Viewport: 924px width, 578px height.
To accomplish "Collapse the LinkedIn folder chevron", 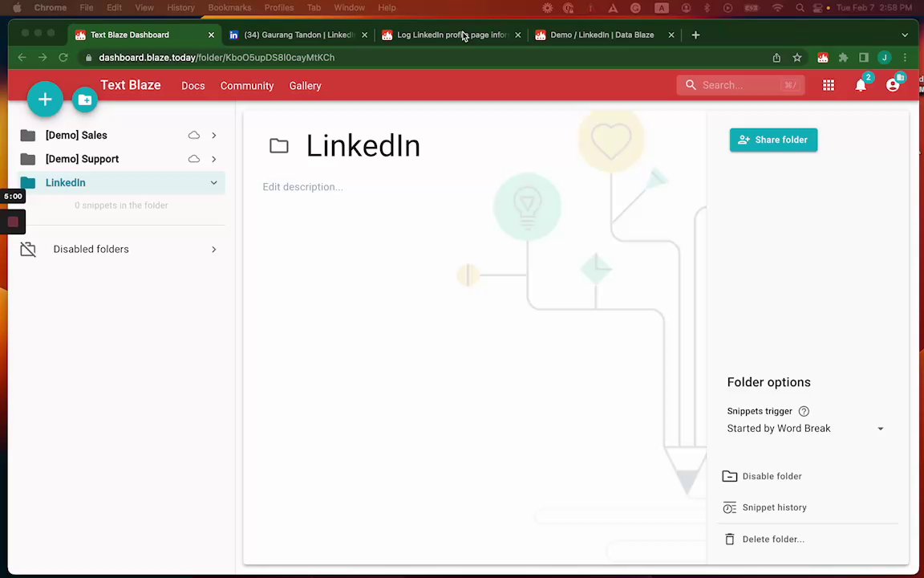I will coord(214,183).
